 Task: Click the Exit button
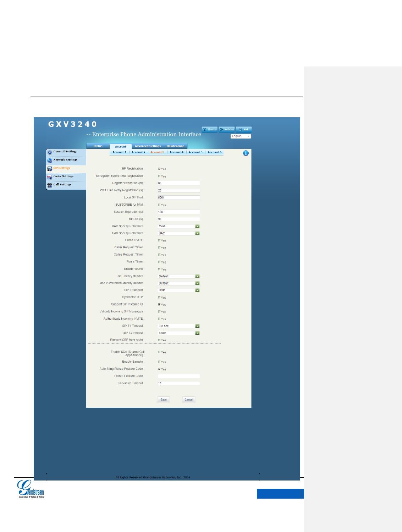pyautogui.click(x=244, y=129)
